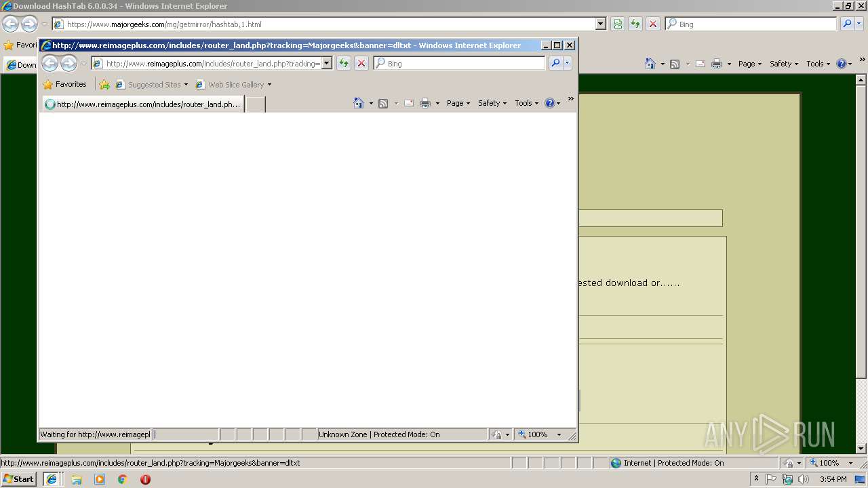The height and width of the screenshot is (488, 868).
Task: Click Internet Explorer taskbar icon
Action: [x=51, y=479]
